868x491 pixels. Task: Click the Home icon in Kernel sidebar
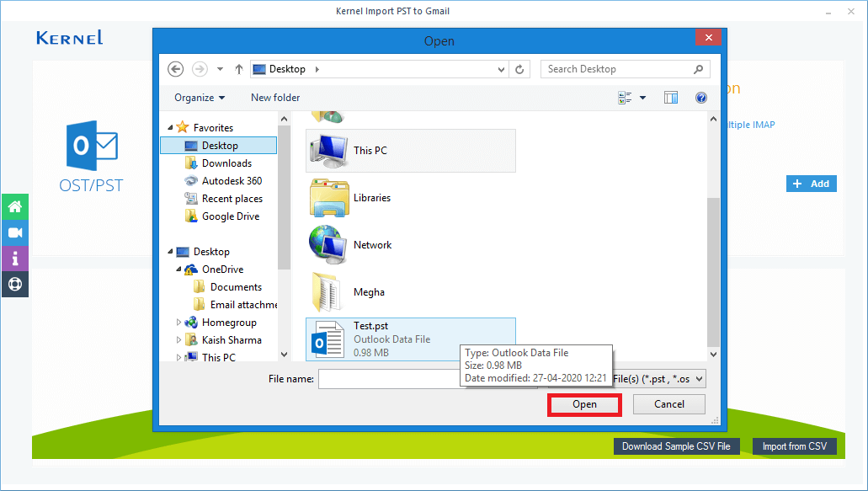15,206
